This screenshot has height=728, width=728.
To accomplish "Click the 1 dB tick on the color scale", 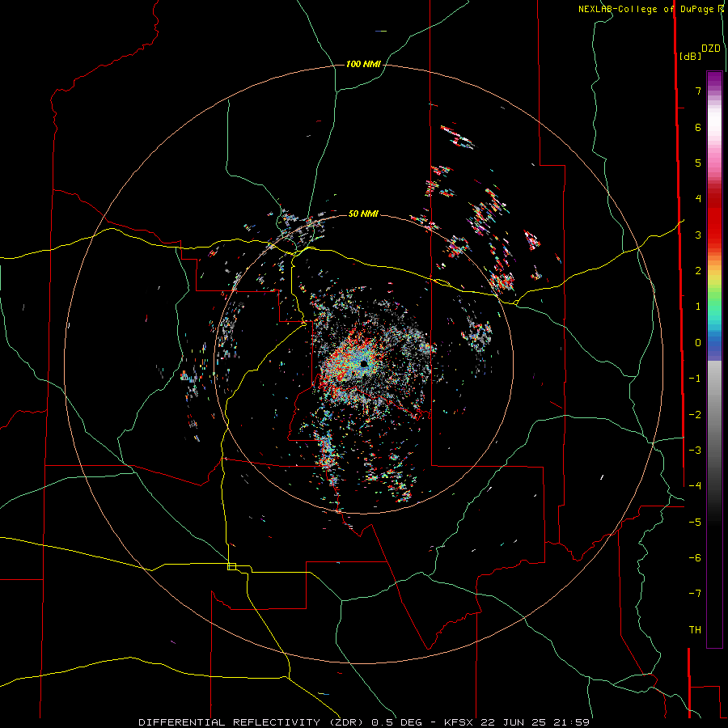I will [698, 307].
